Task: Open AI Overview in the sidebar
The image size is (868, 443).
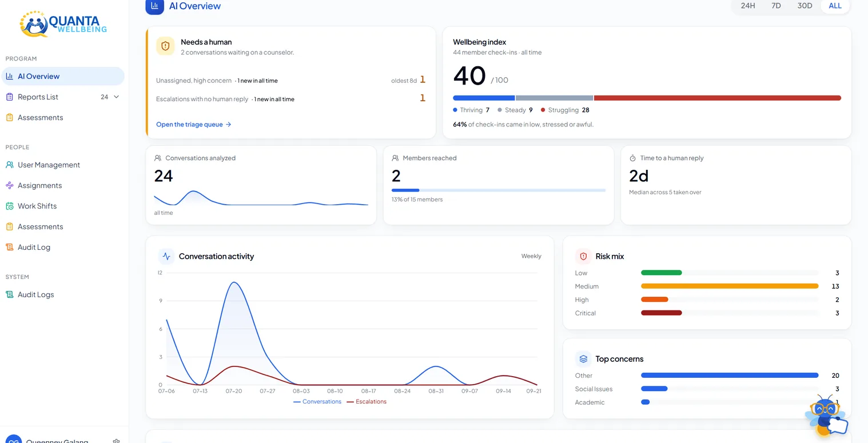Action: [63, 77]
